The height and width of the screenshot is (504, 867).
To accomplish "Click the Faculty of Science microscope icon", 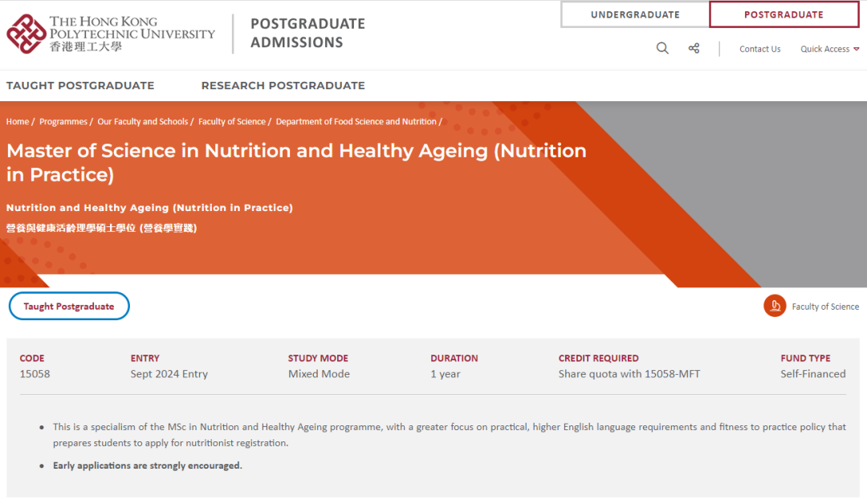I will tap(775, 306).
